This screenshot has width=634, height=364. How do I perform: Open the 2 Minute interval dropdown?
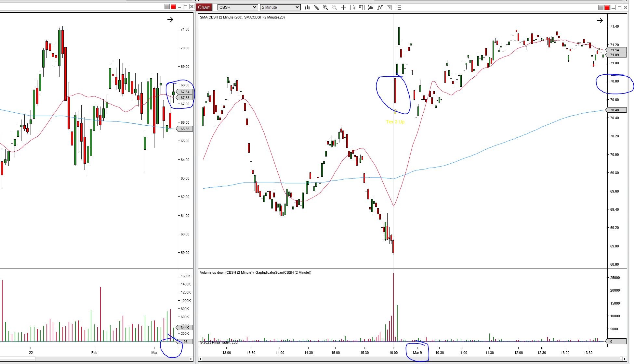point(280,7)
